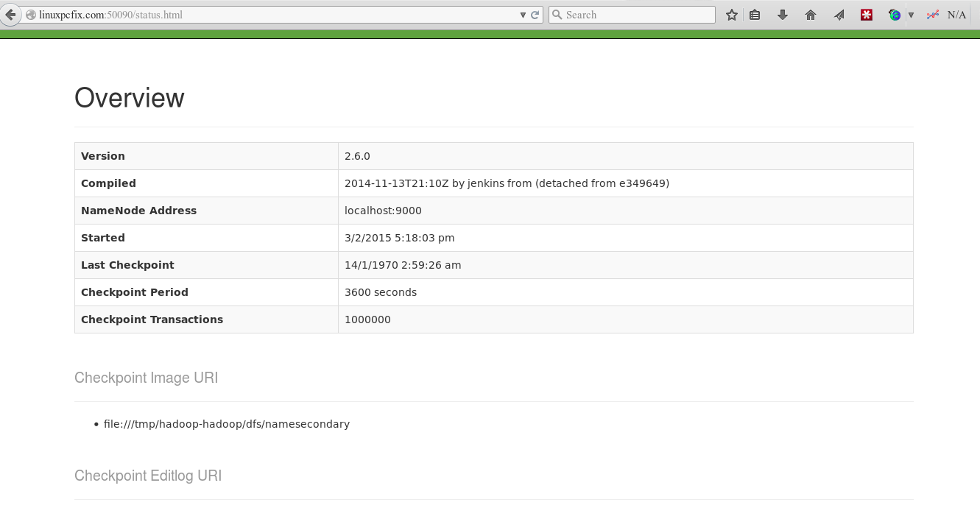Bookmark this page with the star icon

coord(731,15)
